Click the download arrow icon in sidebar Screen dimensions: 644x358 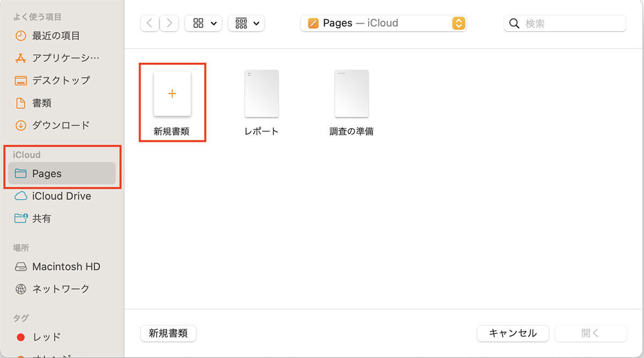pos(21,125)
